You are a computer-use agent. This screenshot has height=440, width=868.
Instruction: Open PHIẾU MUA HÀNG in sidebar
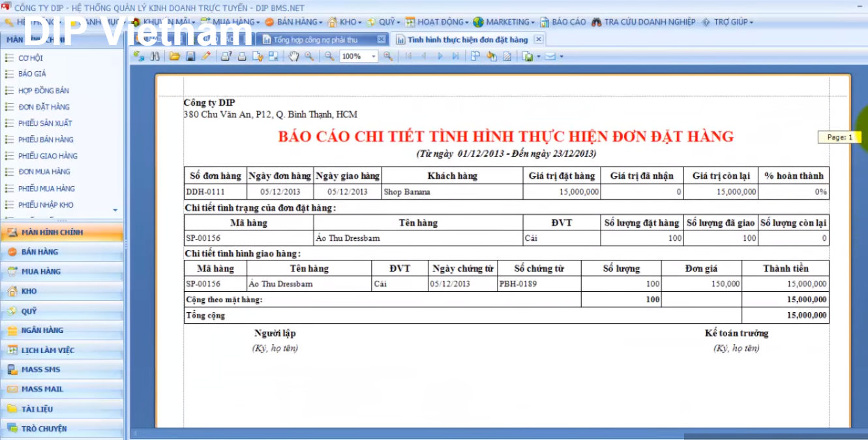46,189
